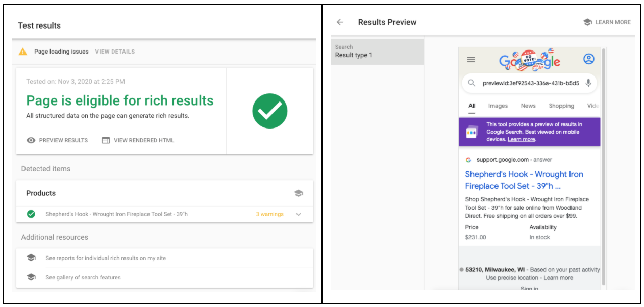This screenshot has height=307, width=644.
Task: Click the preview tool icon in purple banner
Action: click(x=472, y=132)
